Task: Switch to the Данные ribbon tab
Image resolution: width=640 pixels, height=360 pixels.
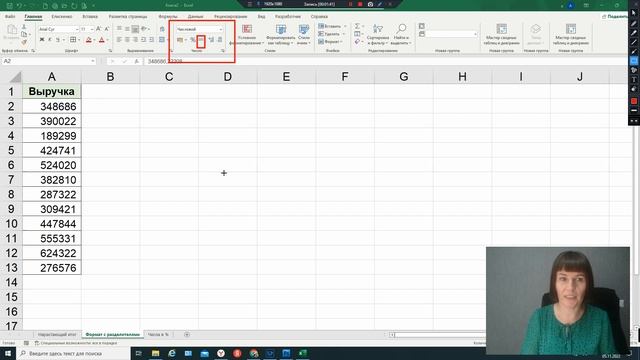Action: pos(196,16)
